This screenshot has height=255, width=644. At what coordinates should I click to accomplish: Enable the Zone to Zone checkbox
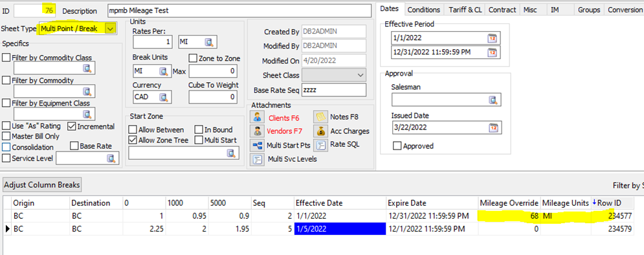click(x=193, y=58)
